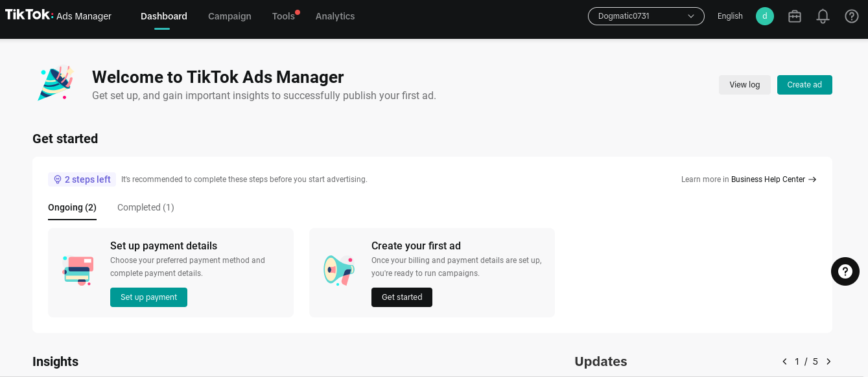Click the Set up payment button
The image size is (868, 377).
[x=148, y=297]
